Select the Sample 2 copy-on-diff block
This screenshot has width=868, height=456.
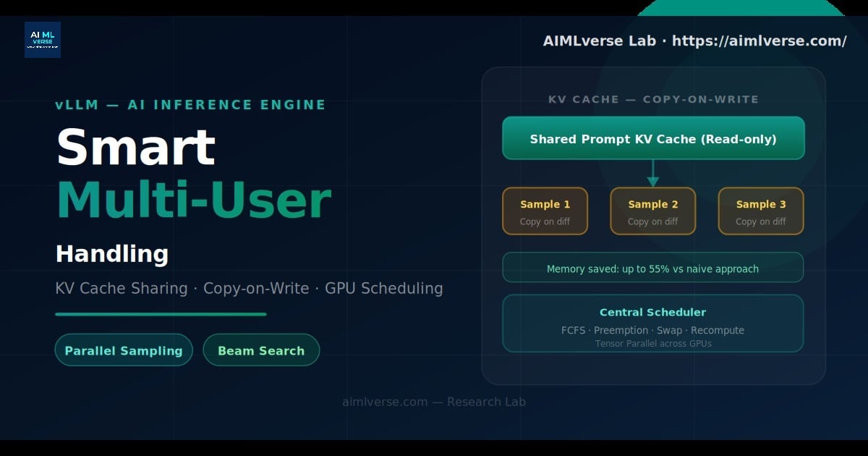pyautogui.click(x=652, y=211)
